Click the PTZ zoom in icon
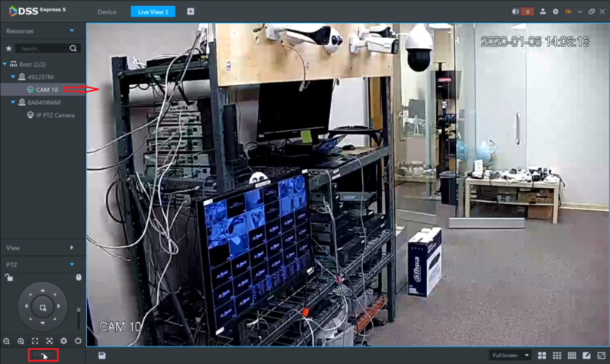Image resolution: width=610 pixels, height=364 pixels. [x=21, y=341]
